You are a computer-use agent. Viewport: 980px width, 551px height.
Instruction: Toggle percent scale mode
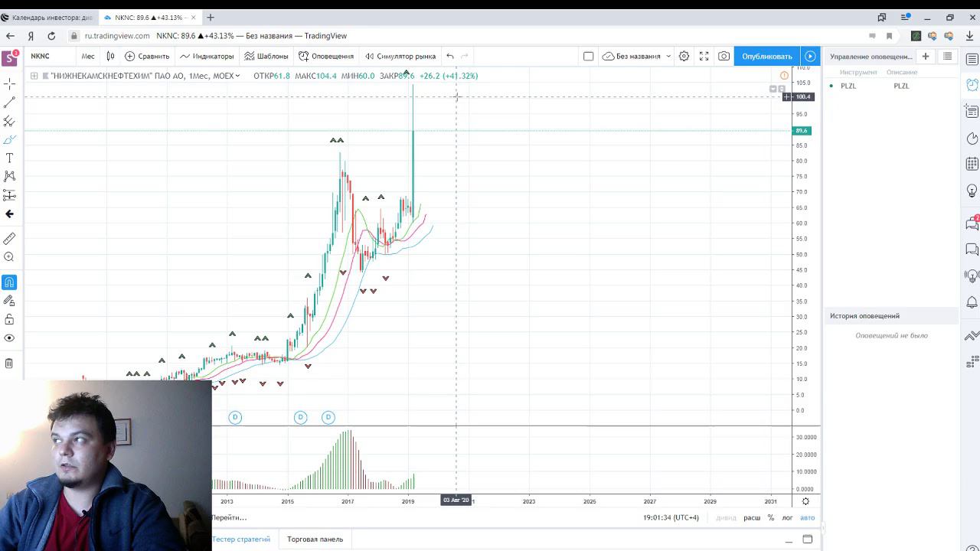coord(771,518)
